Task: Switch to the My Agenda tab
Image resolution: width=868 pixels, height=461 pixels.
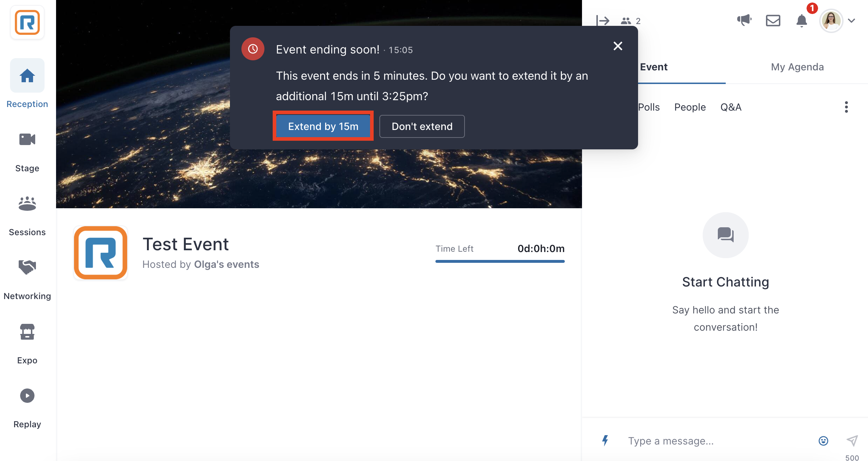Action: (x=797, y=67)
